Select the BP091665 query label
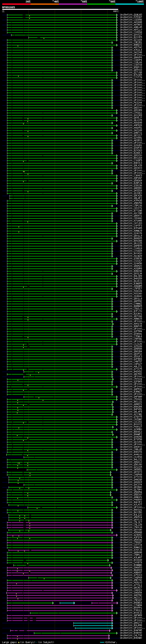Screen dimensions: 146x644 (8, 7)
